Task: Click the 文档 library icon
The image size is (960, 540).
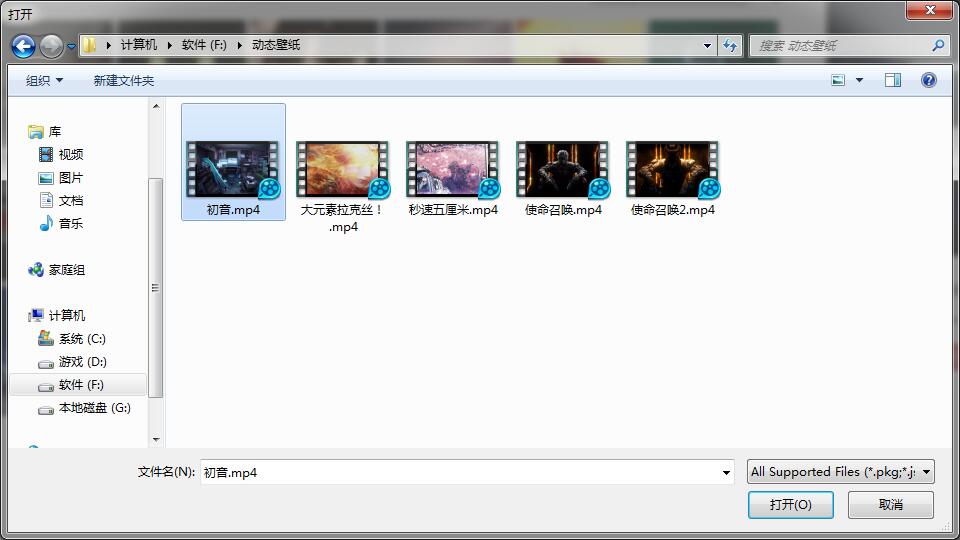Action: pos(46,200)
